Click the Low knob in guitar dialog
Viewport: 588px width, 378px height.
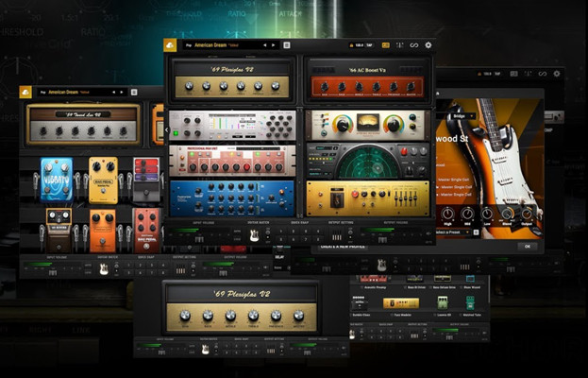(x=487, y=214)
